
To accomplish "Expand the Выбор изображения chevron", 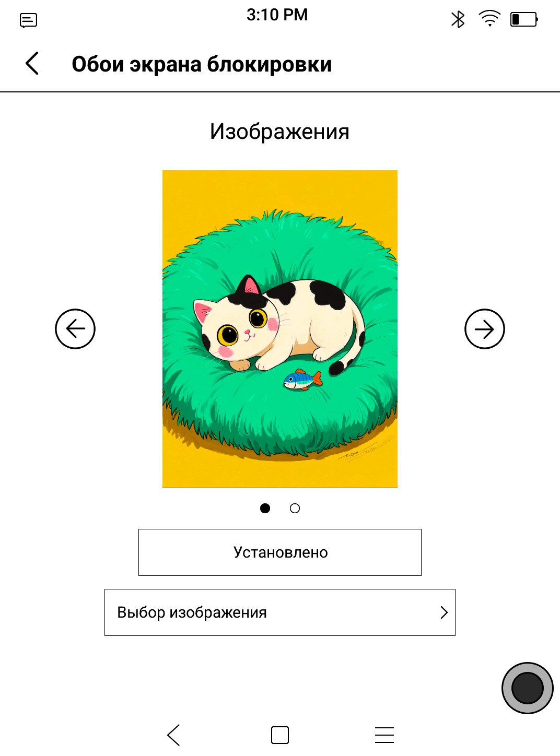I will tap(444, 612).
